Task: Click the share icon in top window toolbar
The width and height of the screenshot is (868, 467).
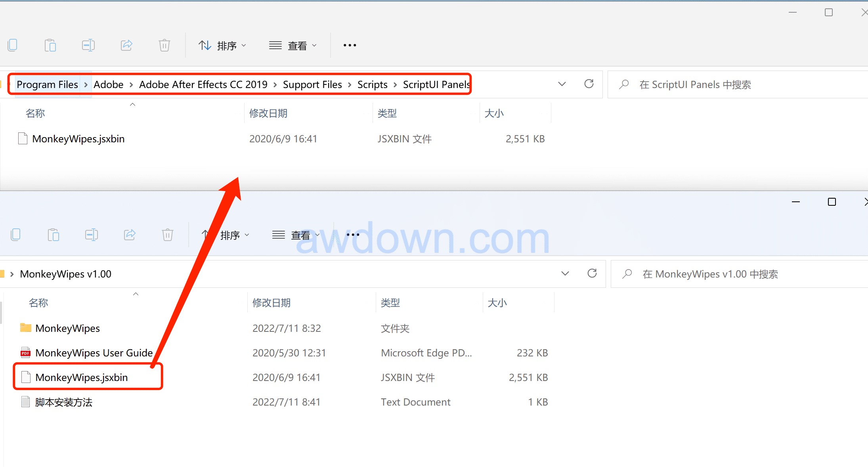Action: click(126, 45)
